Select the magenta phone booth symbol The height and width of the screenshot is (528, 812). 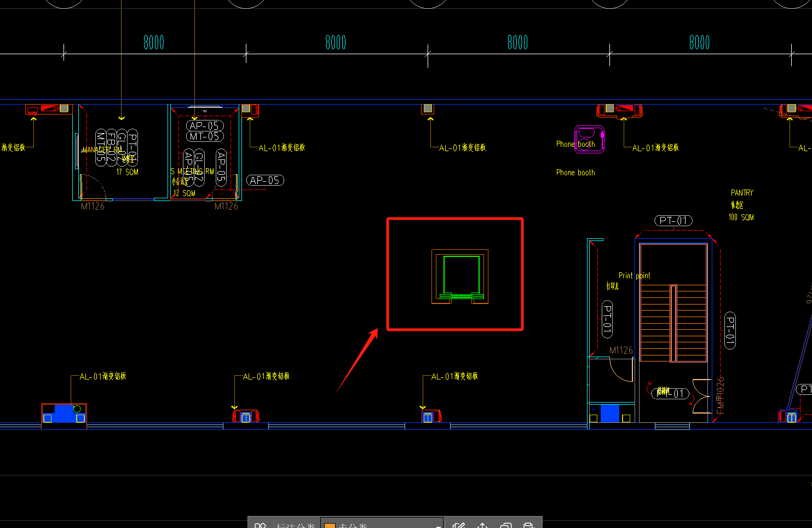coord(589,138)
